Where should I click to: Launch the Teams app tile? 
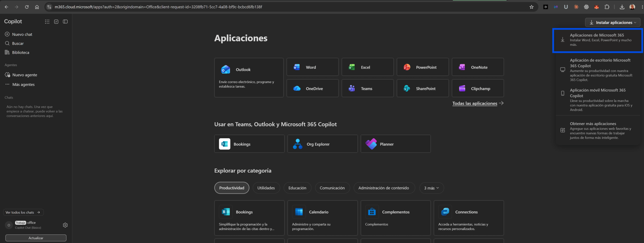[x=368, y=88]
